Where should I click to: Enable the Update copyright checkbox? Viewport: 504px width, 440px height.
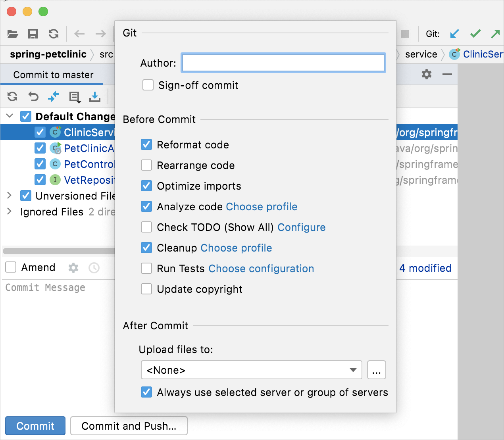146,289
